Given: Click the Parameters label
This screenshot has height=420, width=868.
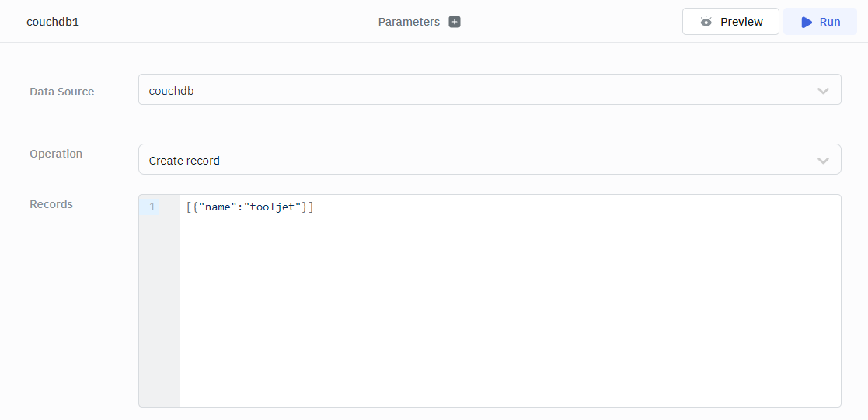Looking at the screenshot, I should [409, 22].
